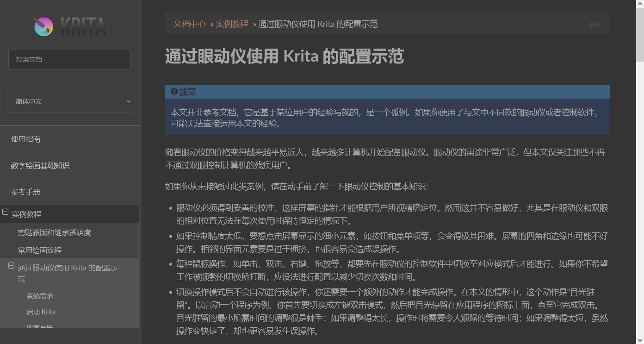This screenshot has height=344, width=644.
Task: Open the 参考手册 sidebar entry
Action: pos(25,192)
